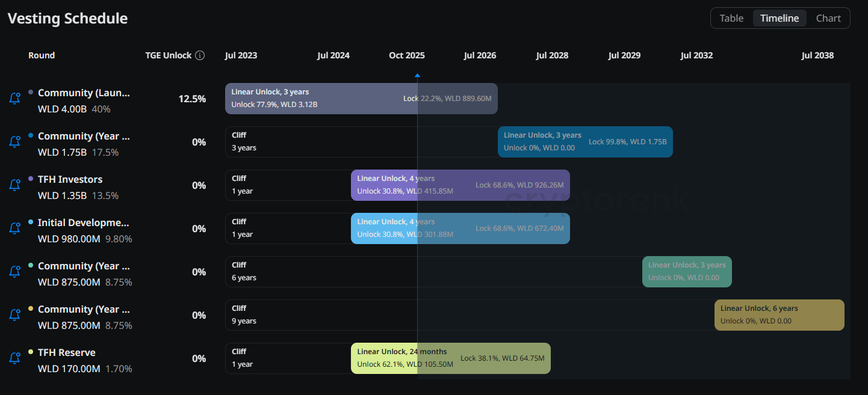The width and height of the screenshot is (868, 395).
Task: Click Initial Development light-blue unlock bar
Action: pyautogui.click(x=460, y=228)
